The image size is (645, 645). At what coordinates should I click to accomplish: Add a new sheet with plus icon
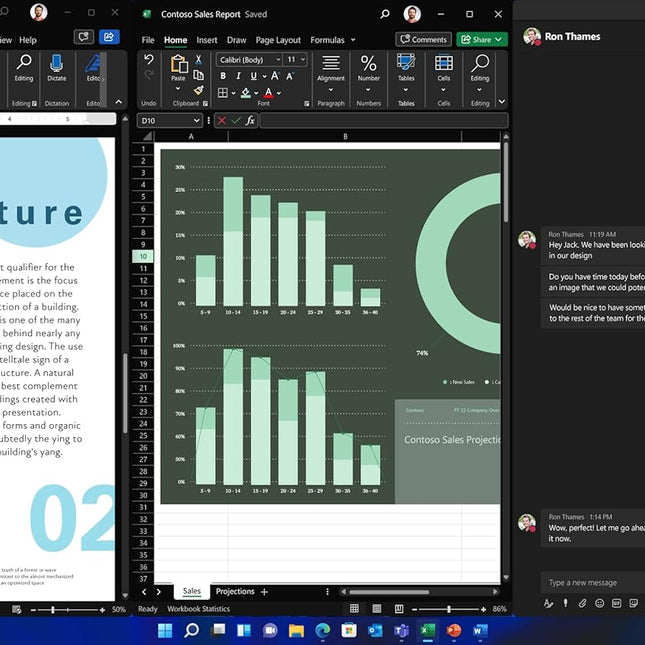click(264, 592)
